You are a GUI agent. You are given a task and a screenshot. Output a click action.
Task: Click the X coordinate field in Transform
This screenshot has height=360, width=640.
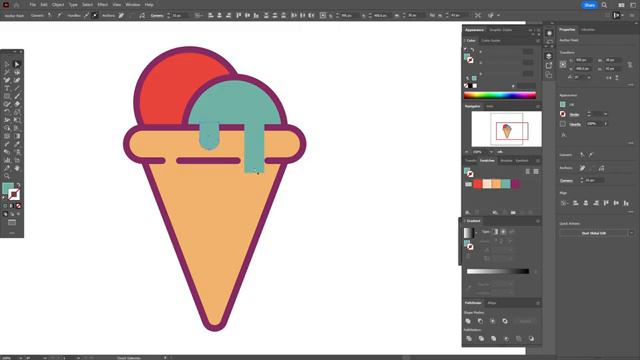click(584, 60)
